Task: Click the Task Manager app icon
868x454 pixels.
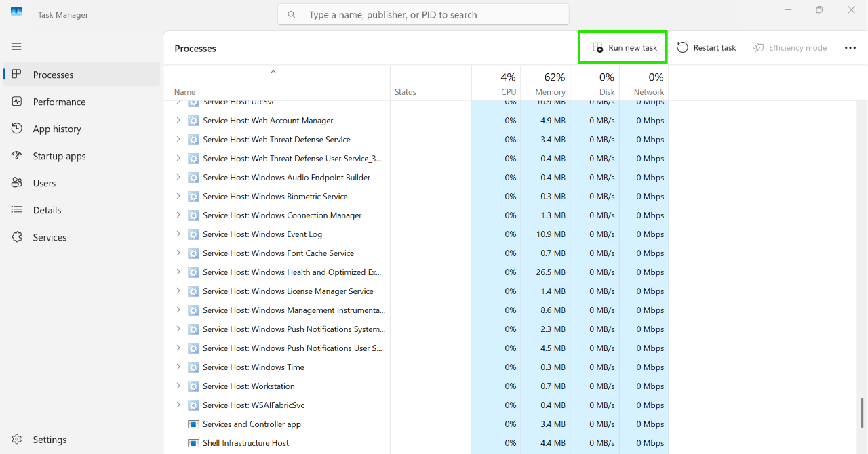Action: [x=16, y=12]
